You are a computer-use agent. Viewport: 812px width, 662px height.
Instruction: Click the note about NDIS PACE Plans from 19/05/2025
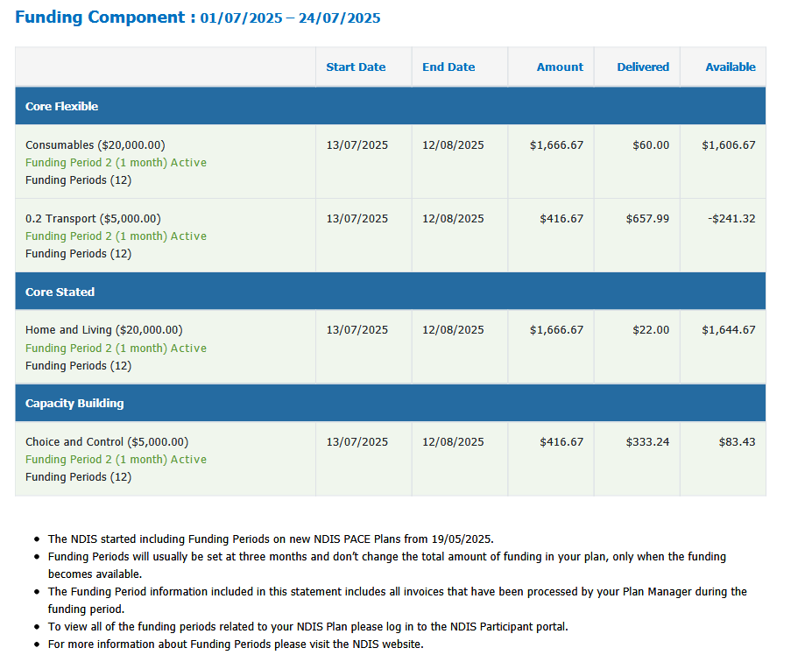coord(271,539)
